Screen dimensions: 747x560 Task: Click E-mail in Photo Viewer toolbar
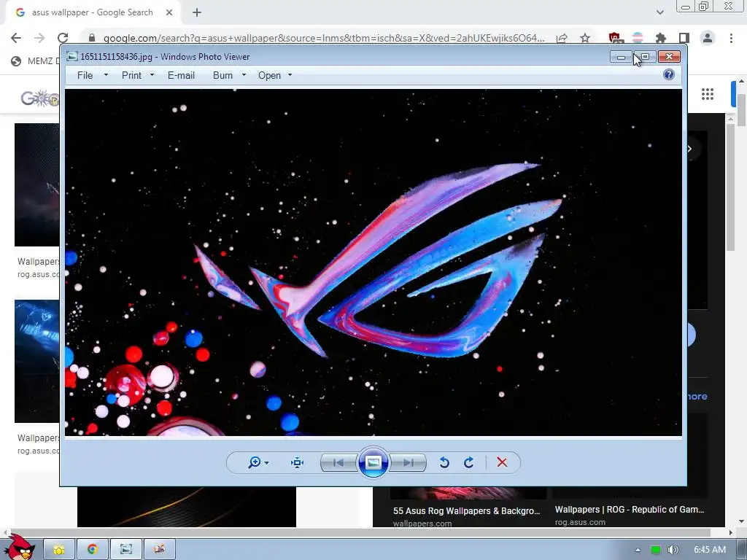(181, 75)
